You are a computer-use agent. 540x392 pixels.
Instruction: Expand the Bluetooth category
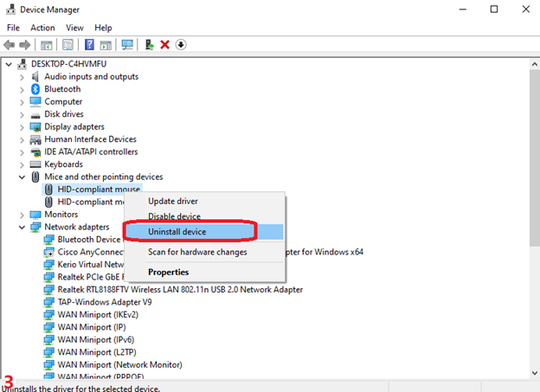(22, 90)
